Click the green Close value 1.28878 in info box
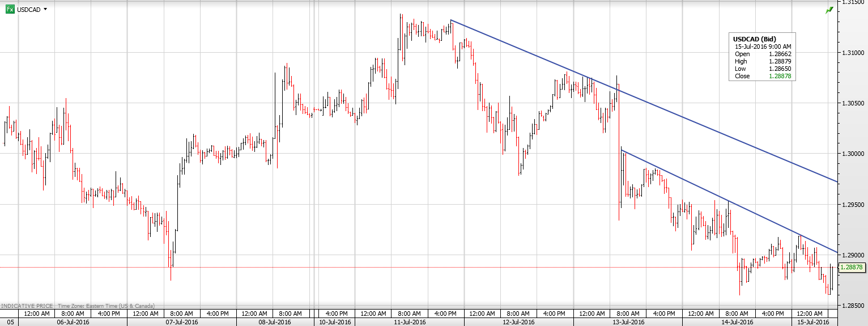 click(x=781, y=76)
